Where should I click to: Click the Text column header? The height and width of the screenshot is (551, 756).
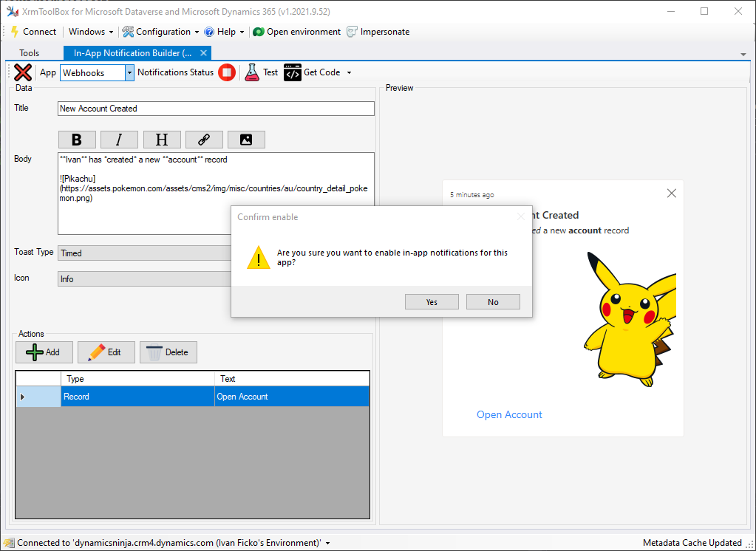tap(292, 379)
